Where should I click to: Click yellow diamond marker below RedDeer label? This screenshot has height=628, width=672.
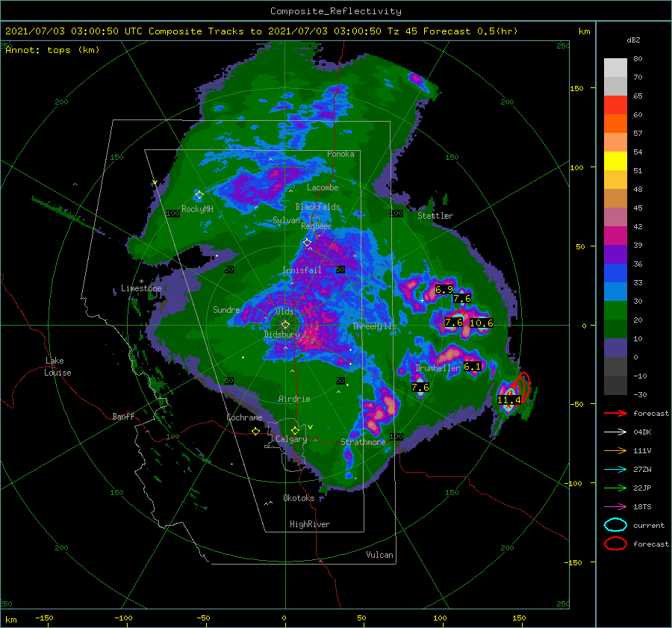coord(307,243)
